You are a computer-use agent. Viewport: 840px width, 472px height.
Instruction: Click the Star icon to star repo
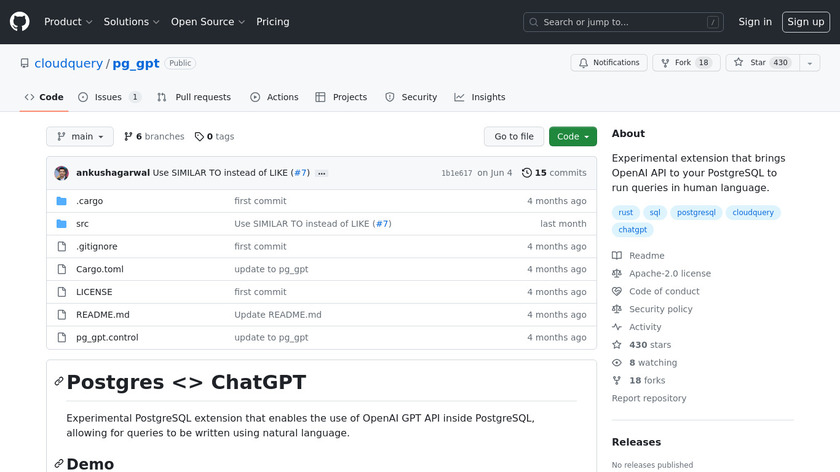click(739, 63)
